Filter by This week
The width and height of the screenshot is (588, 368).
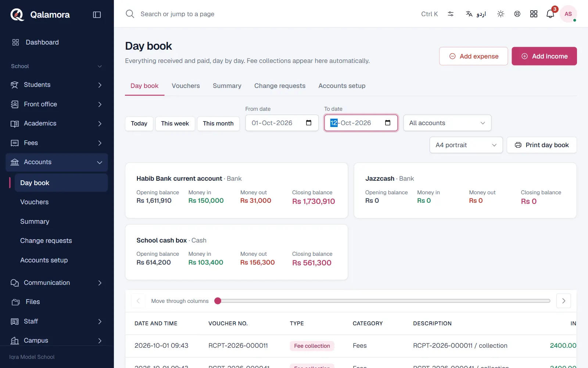pos(175,123)
